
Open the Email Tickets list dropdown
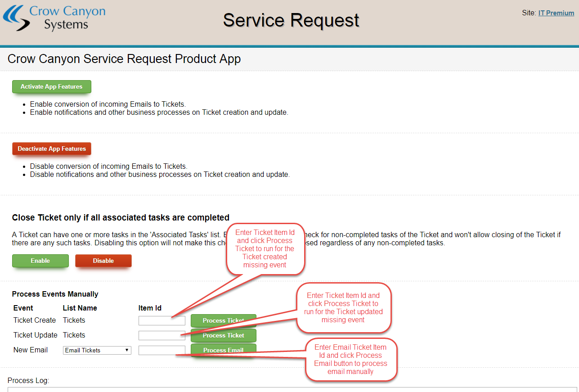click(x=97, y=350)
